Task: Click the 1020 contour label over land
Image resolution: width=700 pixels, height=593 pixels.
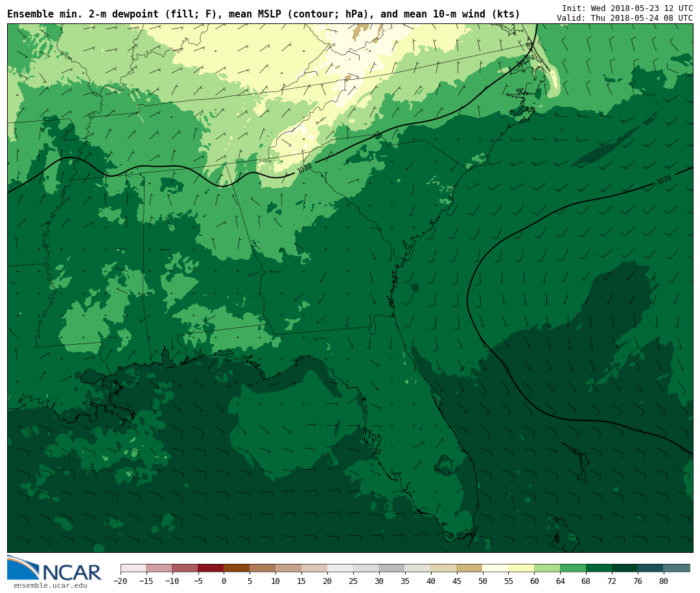Action: click(x=305, y=168)
